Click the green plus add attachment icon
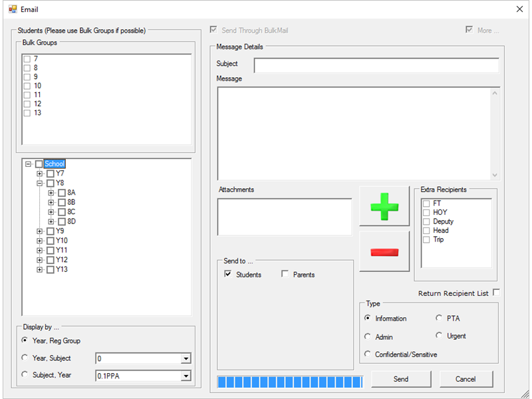 coord(384,207)
